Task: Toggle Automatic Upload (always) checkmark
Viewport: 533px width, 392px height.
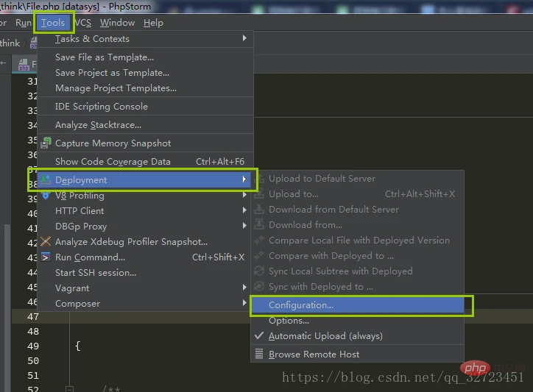Action: pyautogui.click(x=258, y=336)
